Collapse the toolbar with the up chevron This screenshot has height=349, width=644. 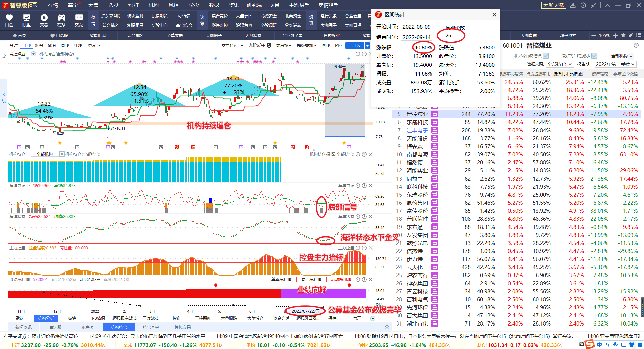(x=608, y=5)
